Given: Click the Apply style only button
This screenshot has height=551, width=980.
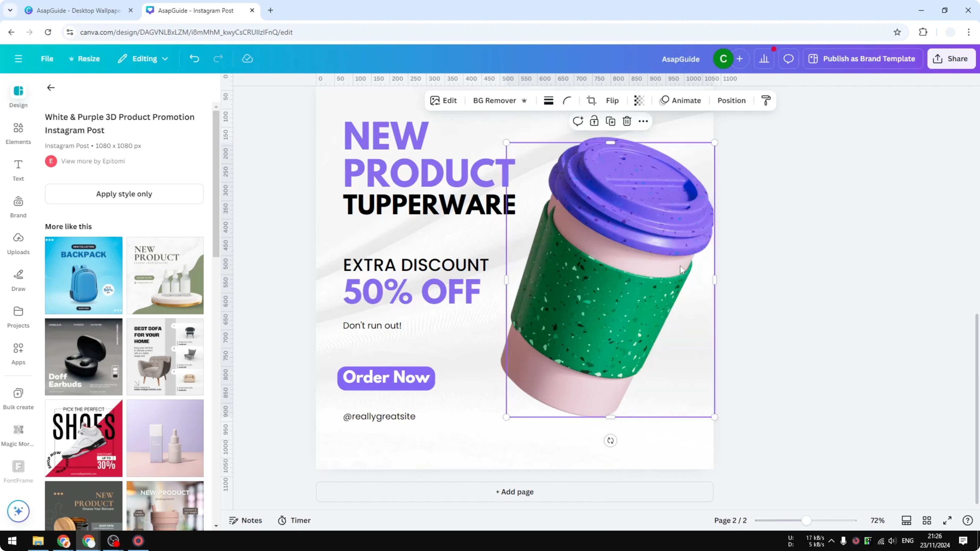Looking at the screenshot, I should pyautogui.click(x=124, y=194).
